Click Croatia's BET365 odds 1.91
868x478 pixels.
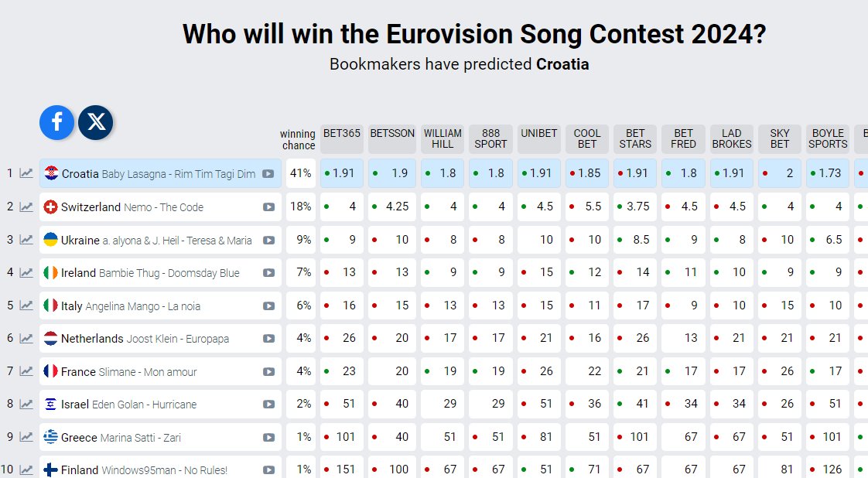pos(342,173)
